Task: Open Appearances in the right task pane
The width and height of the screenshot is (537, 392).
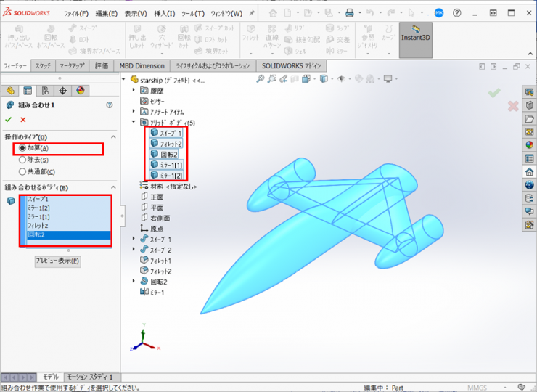Action: pos(529,144)
